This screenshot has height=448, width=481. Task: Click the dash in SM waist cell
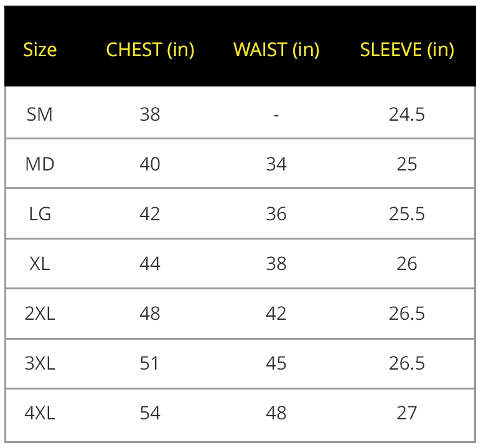(276, 115)
